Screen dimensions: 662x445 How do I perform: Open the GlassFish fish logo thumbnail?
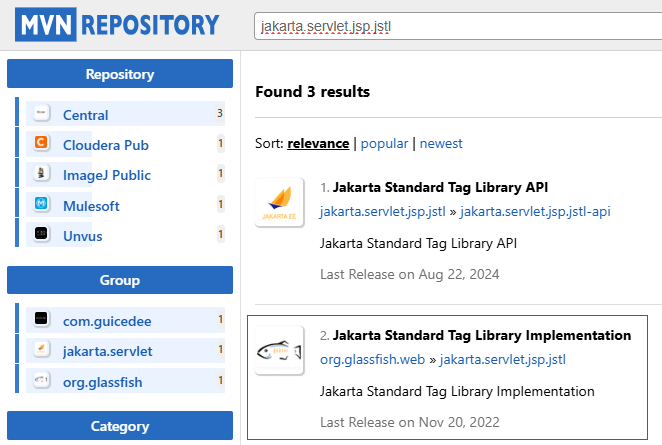click(x=279, y=350)
